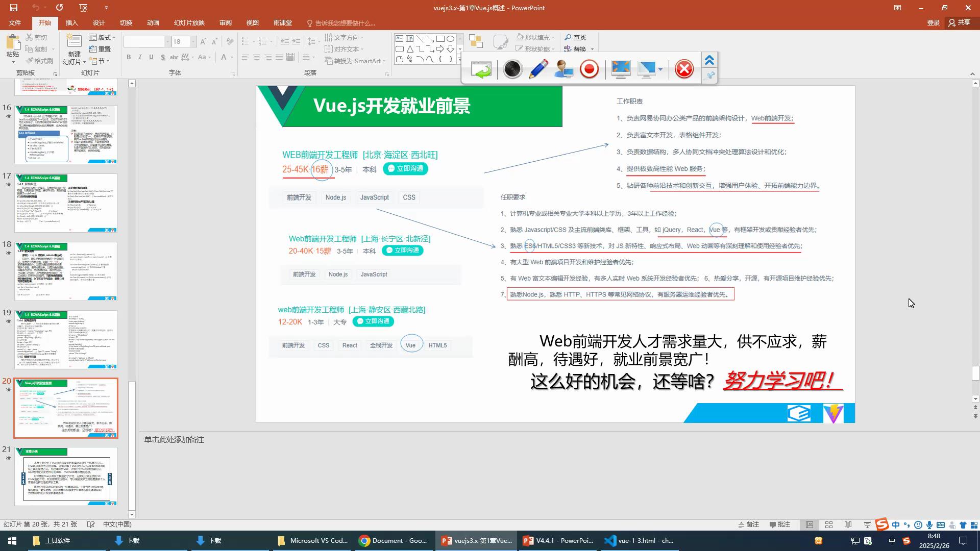Expand the shapes gallery more arrow

click(460, 60)
